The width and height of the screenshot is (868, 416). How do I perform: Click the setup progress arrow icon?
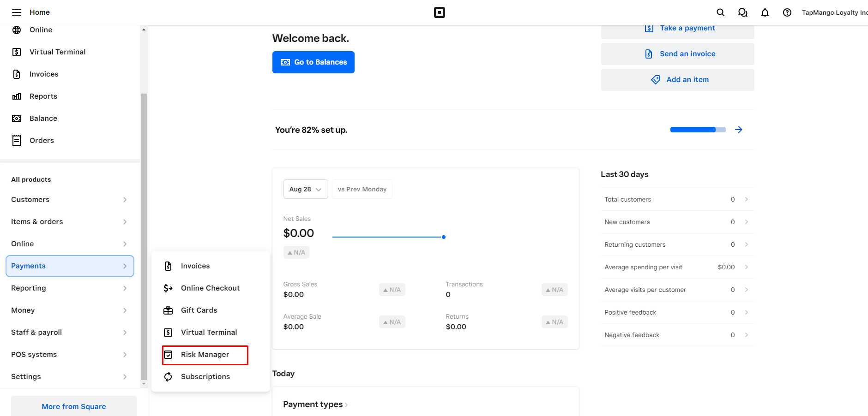pos(739,130)
